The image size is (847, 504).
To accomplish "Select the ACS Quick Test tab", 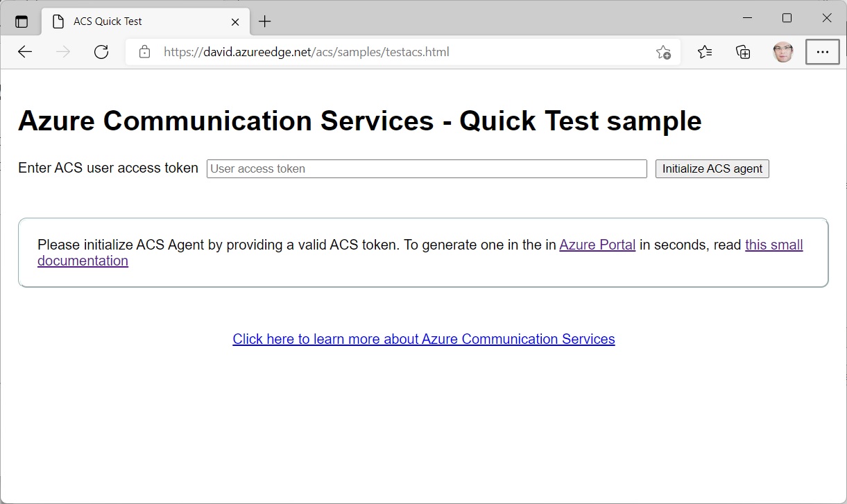I will point(132,21).
